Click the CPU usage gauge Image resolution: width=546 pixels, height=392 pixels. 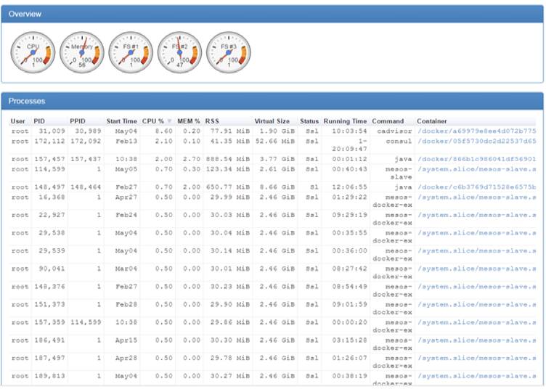[33, 52]
